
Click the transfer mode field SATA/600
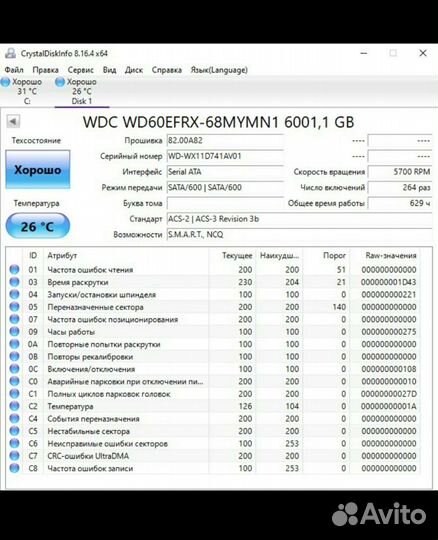click(225, 188)
